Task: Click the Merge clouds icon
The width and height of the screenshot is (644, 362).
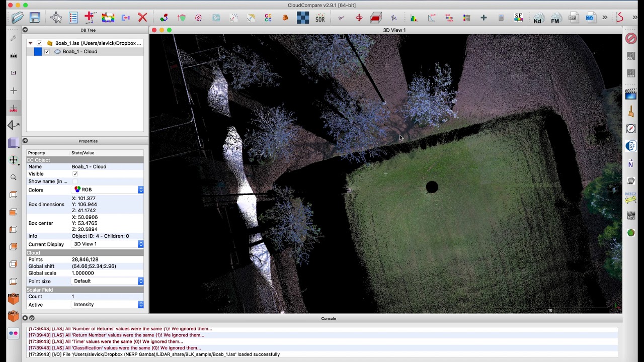Action: click(x=125, y=18)
